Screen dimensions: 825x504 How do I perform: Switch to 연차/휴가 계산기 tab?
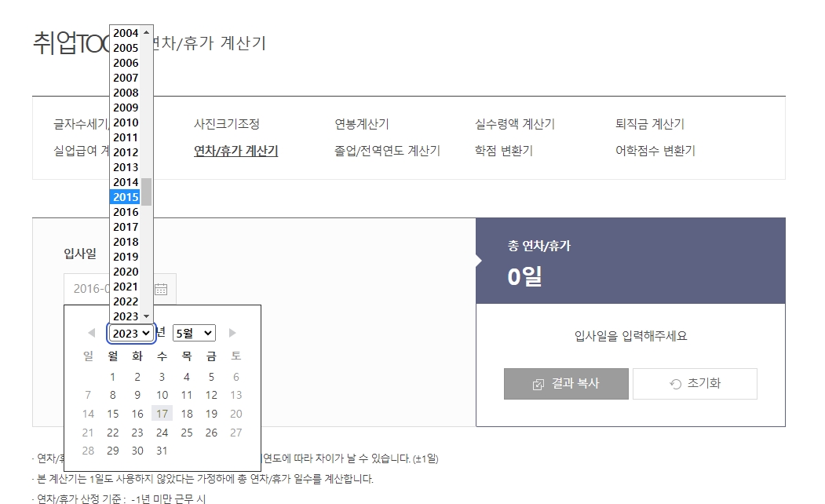tap(235, 152)
